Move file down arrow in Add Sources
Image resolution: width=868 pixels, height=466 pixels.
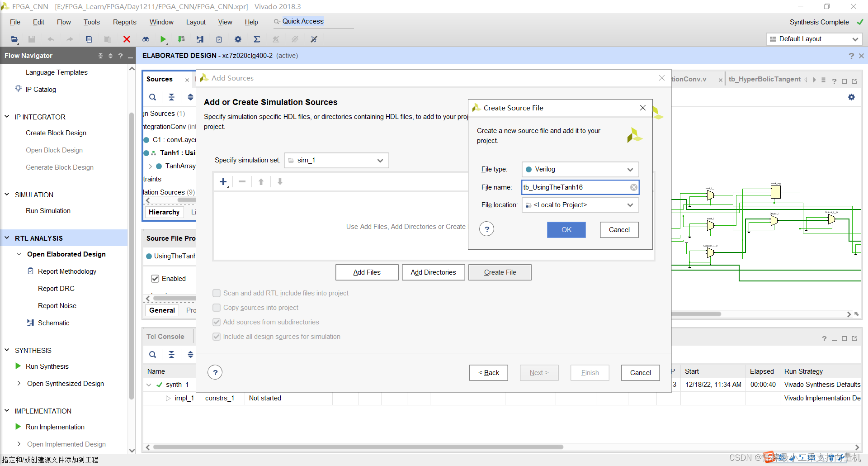(280, 182)
